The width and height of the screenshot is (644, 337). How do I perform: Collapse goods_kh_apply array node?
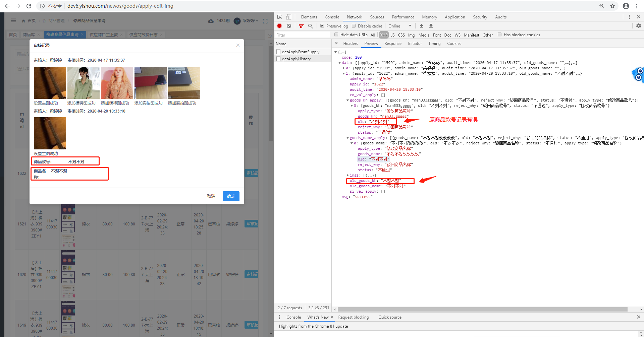347,100
